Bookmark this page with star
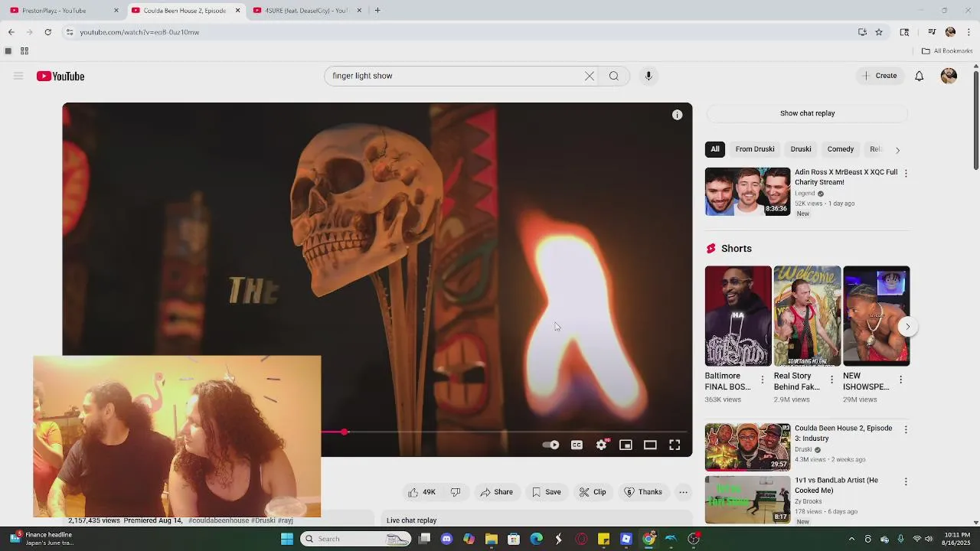 click(x=879, y=32)
